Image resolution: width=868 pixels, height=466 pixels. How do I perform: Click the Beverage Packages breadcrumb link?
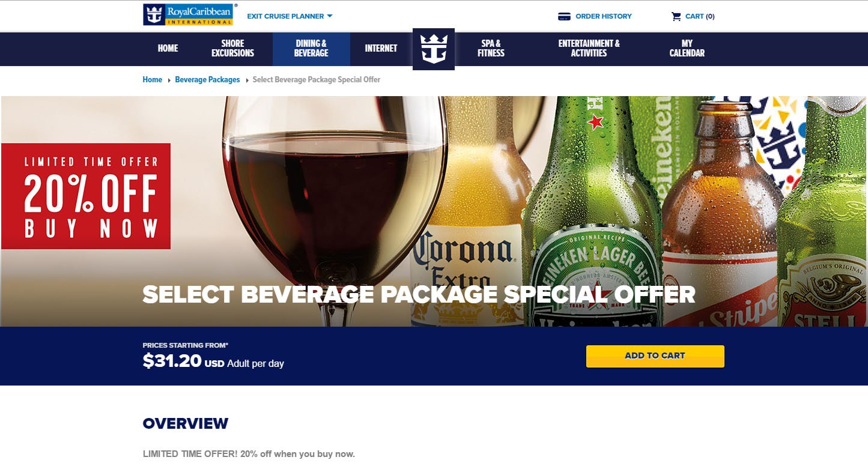click(207, 80)
